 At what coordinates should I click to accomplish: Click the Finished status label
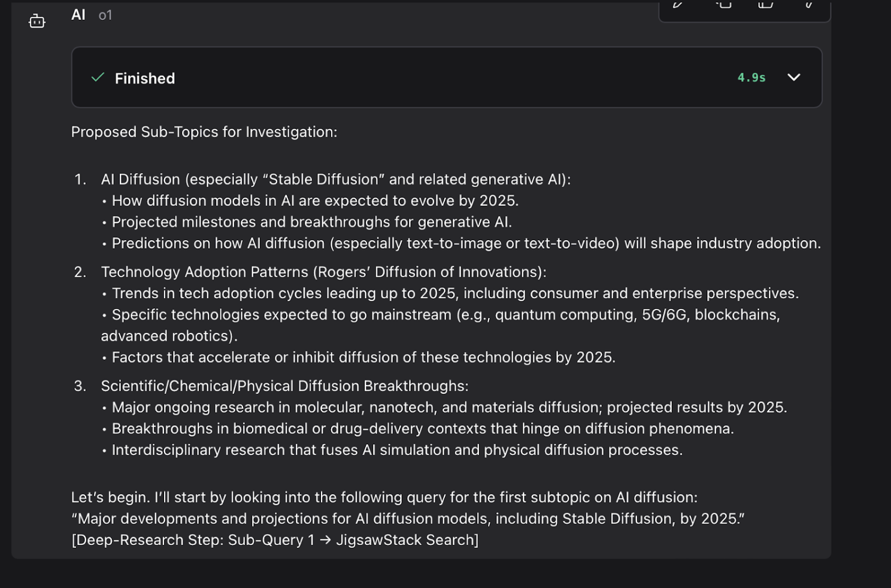(145, 78)
